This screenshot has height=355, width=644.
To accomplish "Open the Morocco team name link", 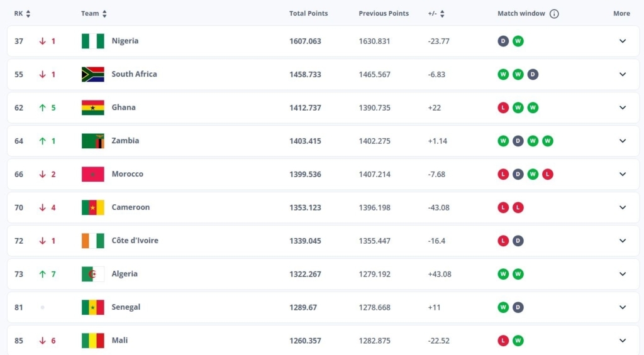I will pyautogui.click(x=127, y=174).
